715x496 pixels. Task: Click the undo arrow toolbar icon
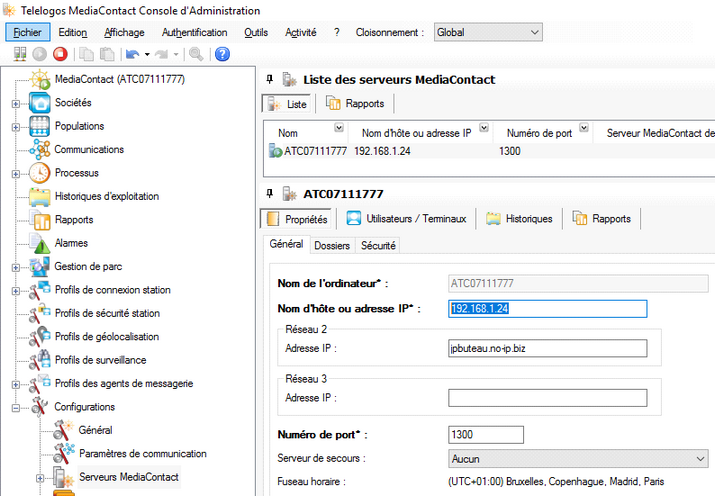(133, 54)
